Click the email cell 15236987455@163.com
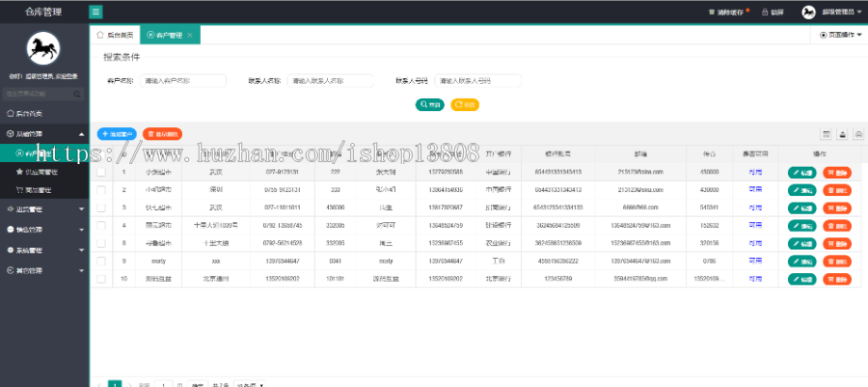868x387 pixels. click(x=640, y=243)
